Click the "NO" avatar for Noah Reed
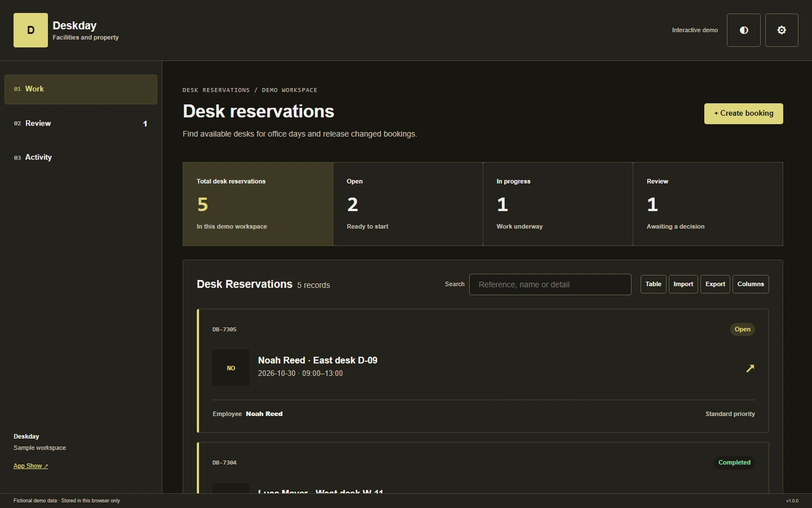This screenshot has width=812, height=508. coord(231,368)
